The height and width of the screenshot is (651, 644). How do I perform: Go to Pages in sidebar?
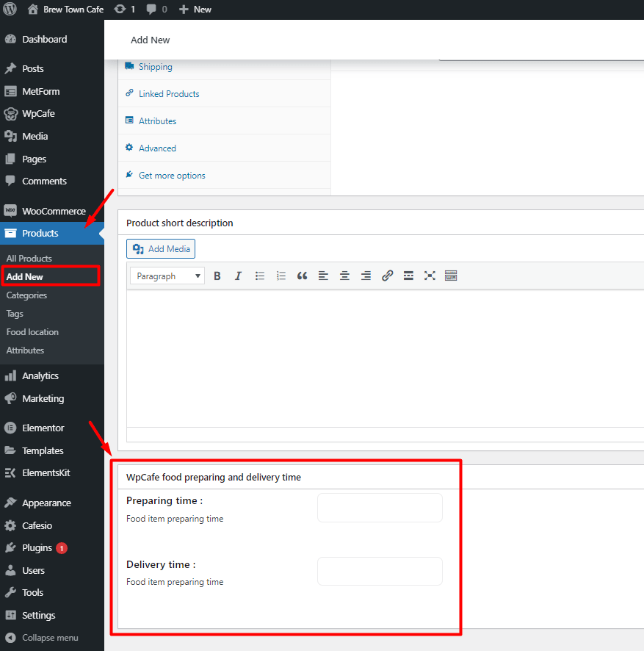point(52,159)
